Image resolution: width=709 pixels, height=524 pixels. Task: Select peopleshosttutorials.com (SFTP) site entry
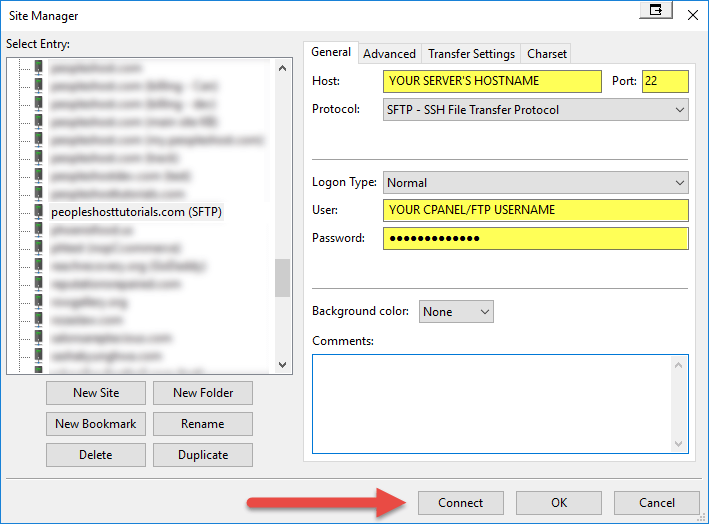136,212
